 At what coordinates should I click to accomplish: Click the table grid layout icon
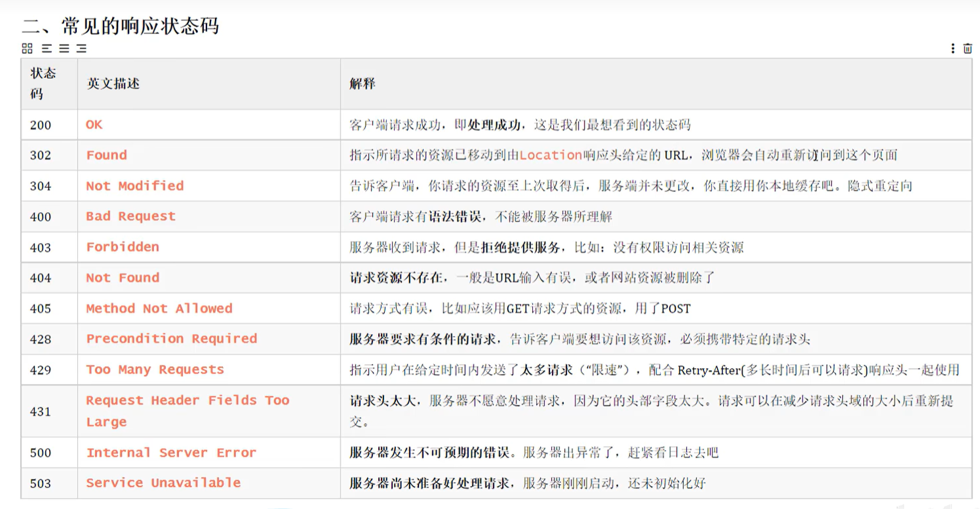[27, 48]
